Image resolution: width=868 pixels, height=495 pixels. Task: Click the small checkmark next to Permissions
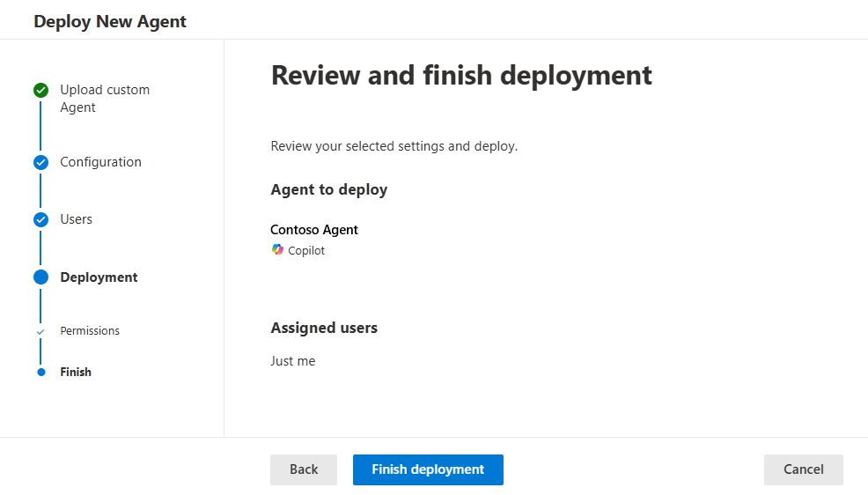coord(40,331)
